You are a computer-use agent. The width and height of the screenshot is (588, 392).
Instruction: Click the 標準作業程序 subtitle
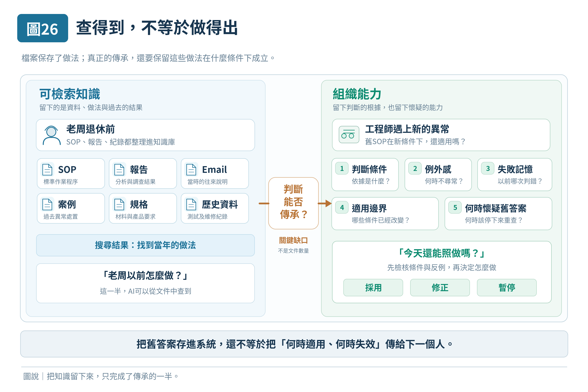60,182
